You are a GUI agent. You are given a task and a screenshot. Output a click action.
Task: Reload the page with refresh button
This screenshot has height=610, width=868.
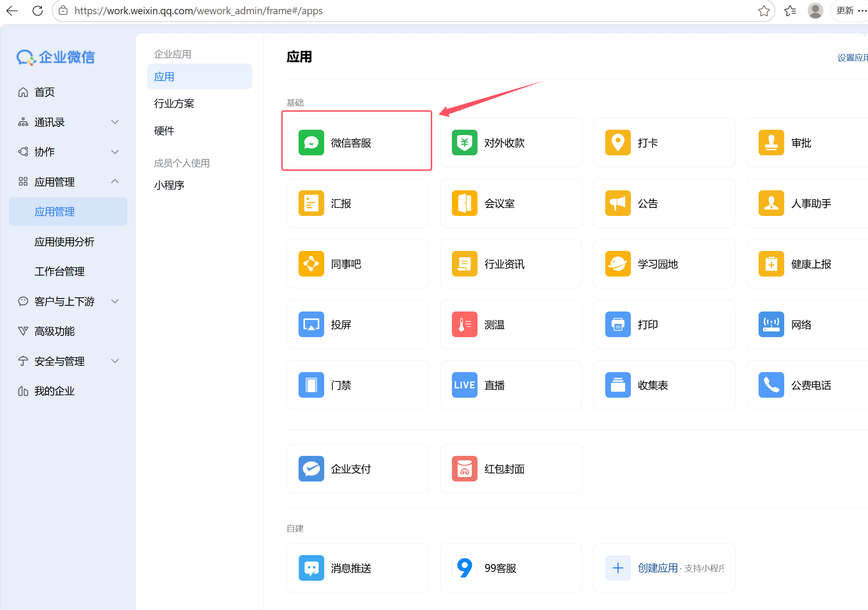point(37,11)
